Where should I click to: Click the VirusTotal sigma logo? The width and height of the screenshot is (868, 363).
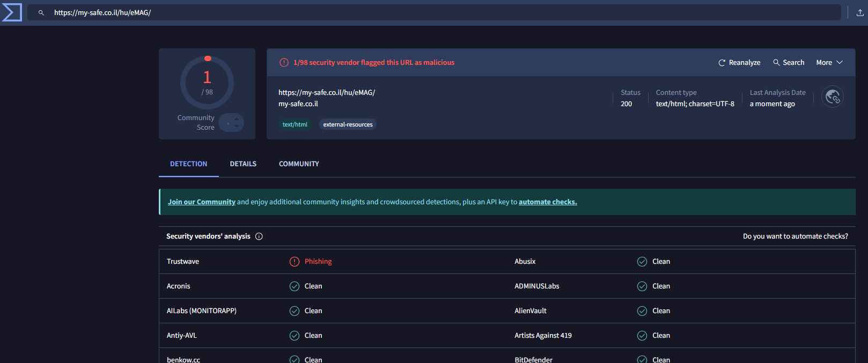click(x=12, y=12)
